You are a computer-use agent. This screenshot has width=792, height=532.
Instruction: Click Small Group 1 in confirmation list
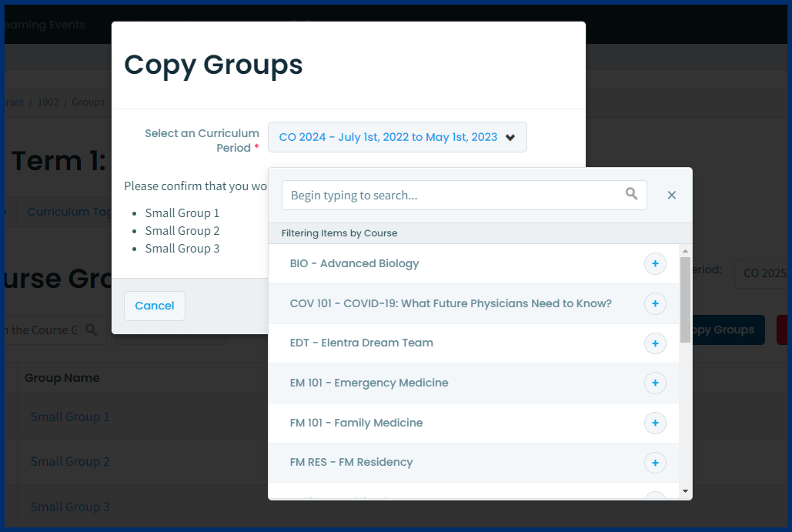coord(182,213)
